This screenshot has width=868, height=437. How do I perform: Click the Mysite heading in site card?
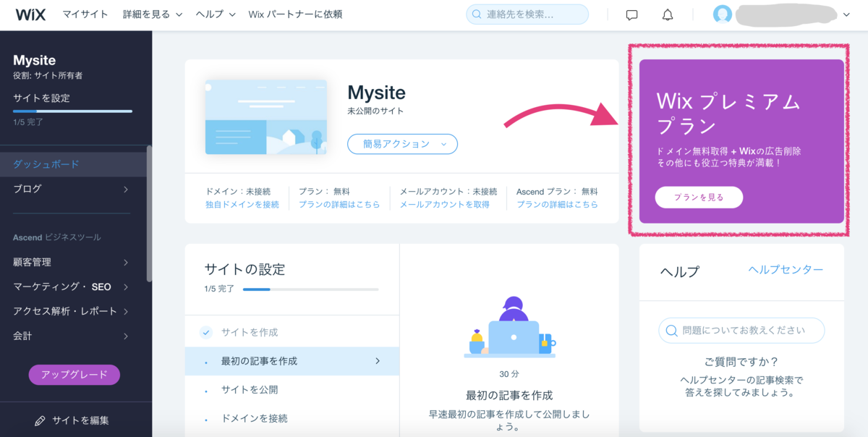click(376, 93)
